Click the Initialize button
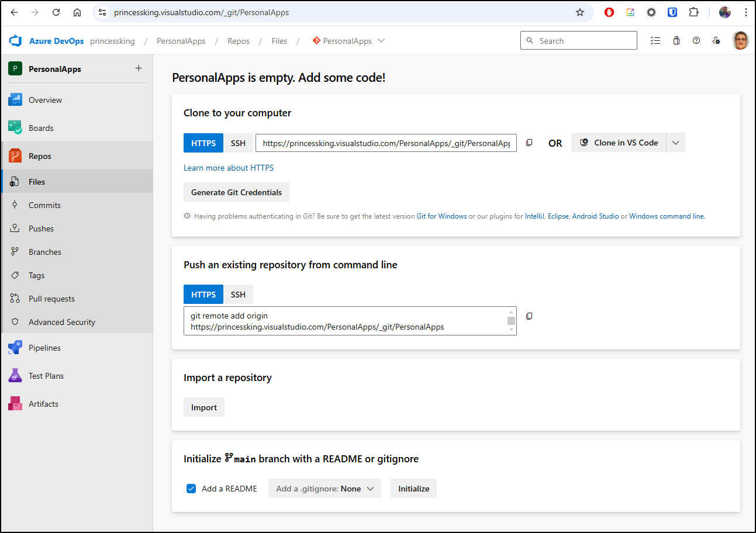The width and height of the screenshot is (756, 533). pyautogui.click(x=414, y=489)
